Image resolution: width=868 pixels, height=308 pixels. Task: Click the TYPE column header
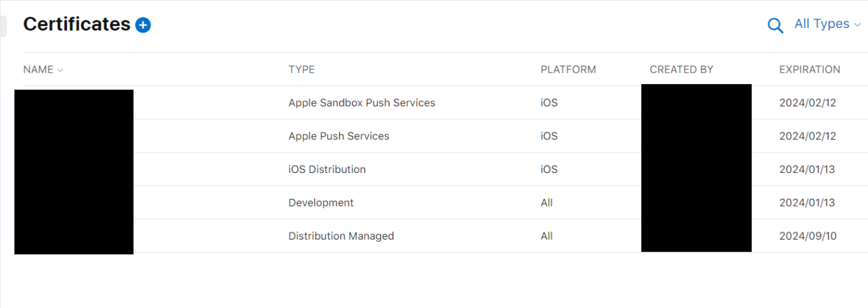click(301, 70)
